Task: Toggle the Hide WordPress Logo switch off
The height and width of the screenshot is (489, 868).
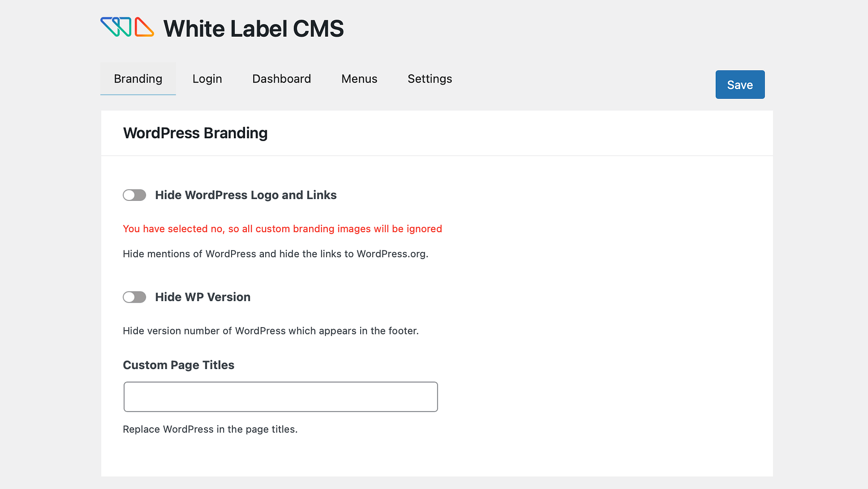Action: (x=135, y=195)
